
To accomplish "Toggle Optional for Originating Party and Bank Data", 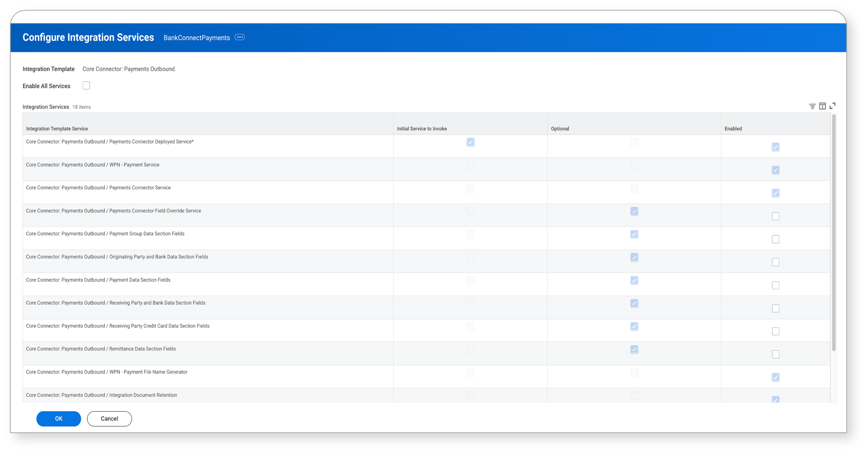I will (x=634, y=258).
